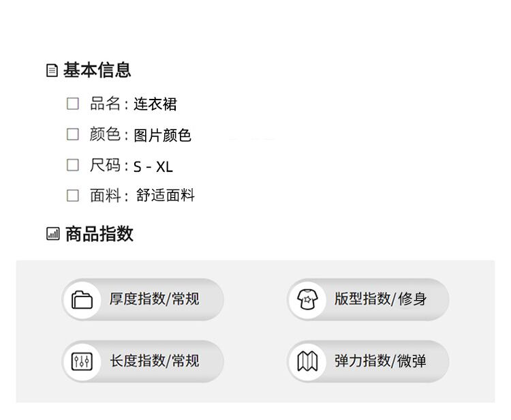This screenshot has width=511, height=420.
Task: Select the 长度指数/常规 pill button
Action: pyautogui.click(x=143, y=361)
